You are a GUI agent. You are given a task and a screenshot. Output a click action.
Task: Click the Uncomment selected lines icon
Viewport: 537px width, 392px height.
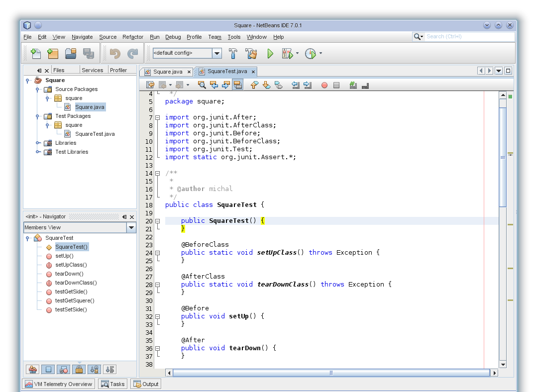pyautogui.click(x=365, y=85)
